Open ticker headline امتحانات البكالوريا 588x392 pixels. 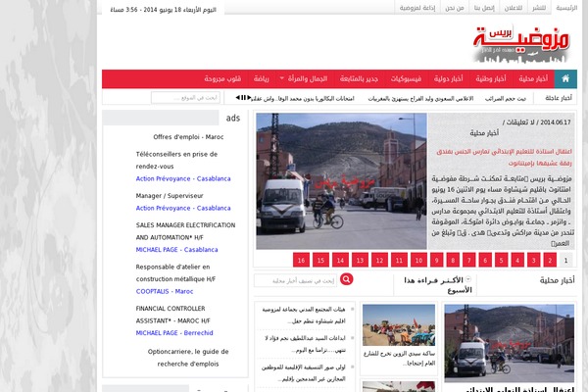click(x=302, y=99)
